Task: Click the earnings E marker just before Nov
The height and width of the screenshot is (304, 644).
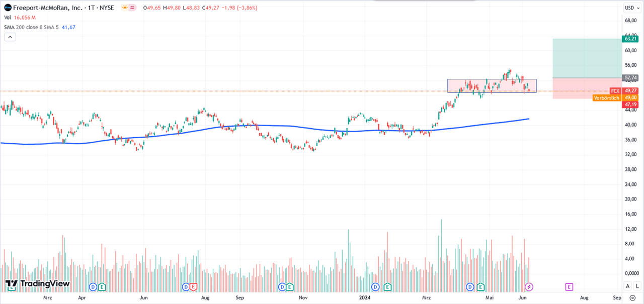Action: coord(290,287)
